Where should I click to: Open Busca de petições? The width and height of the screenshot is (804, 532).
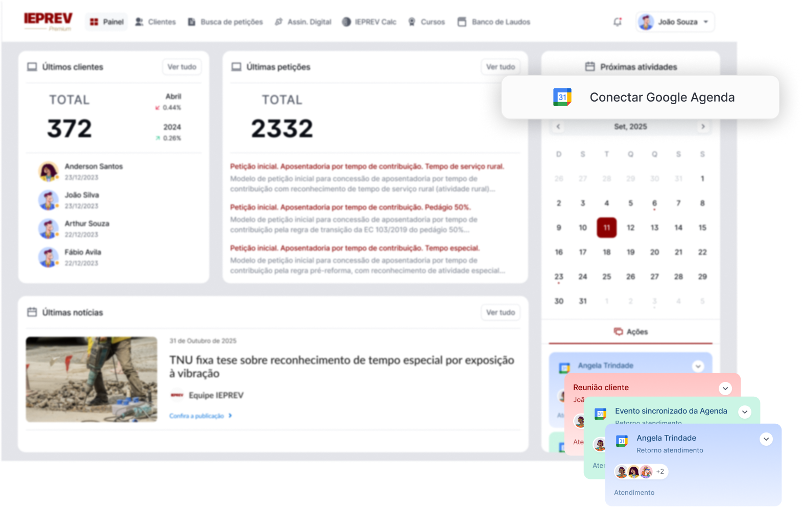(225, 22)
